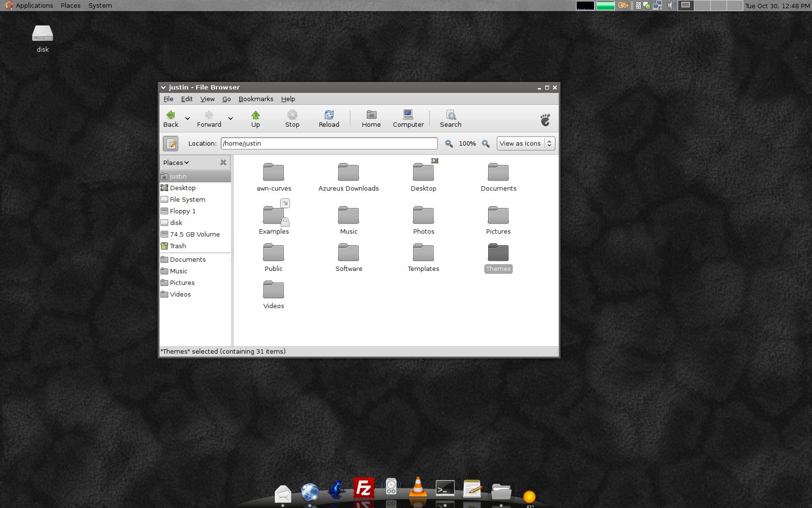Open Music bookmark in sidebar
The width and height of the screenshot is (812, 508).
[x=195, y=271]
